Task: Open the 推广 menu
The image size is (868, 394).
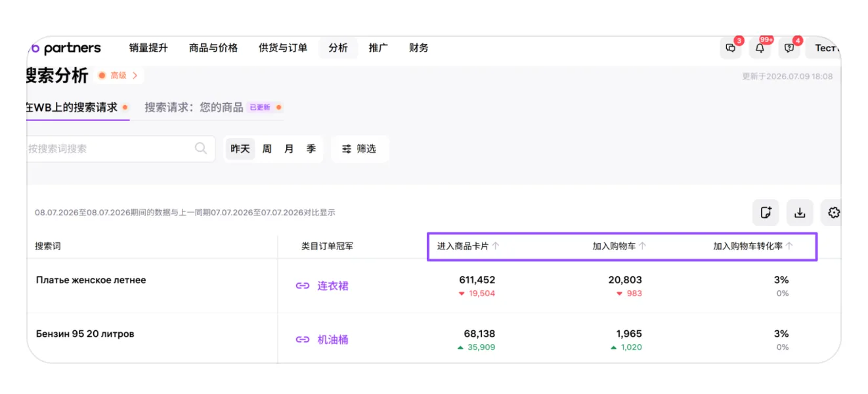Action: click(x=378, y=48)
